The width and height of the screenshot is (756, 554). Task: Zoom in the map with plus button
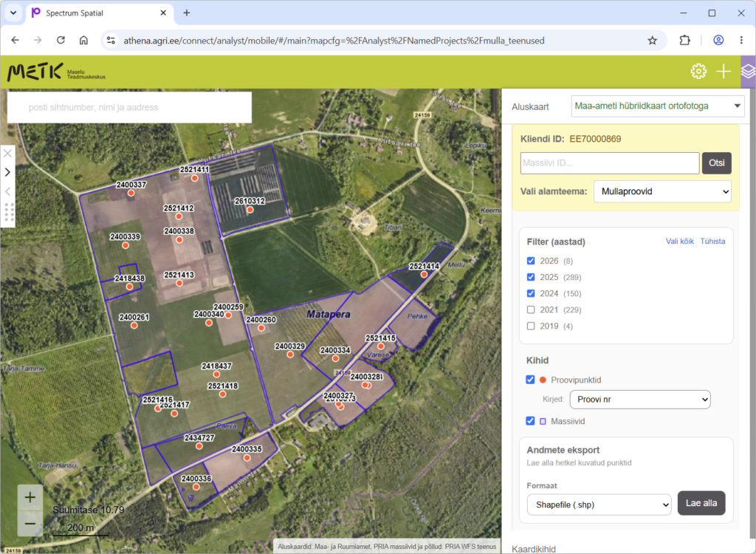click(30, 498)
